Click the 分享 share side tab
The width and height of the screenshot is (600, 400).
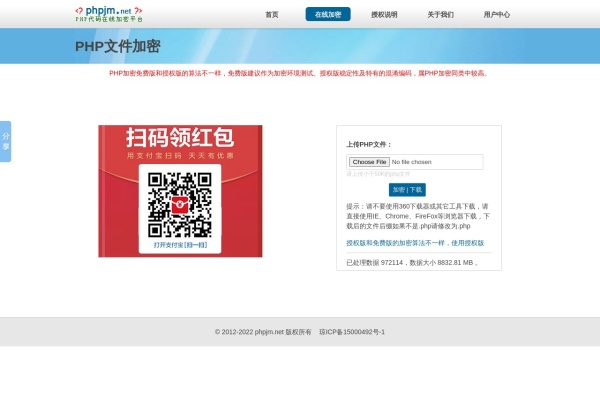[x=6, y=141]
